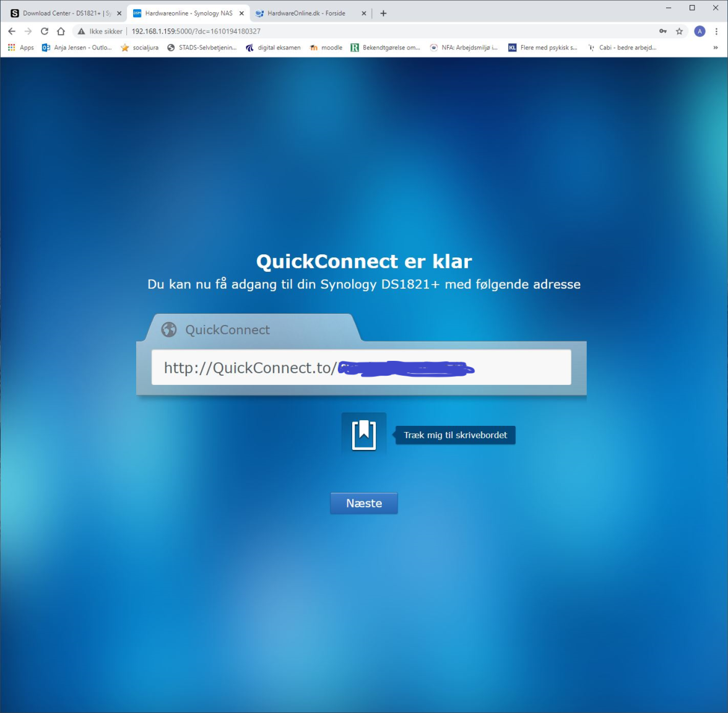
Task: Open the socialjura bookmark
Action: [x=139, y=47]
